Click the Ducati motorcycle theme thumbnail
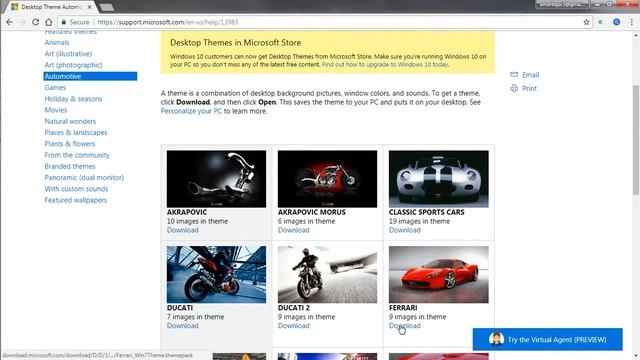The height and width of the screenshot is (360, 640). (216, 274)
